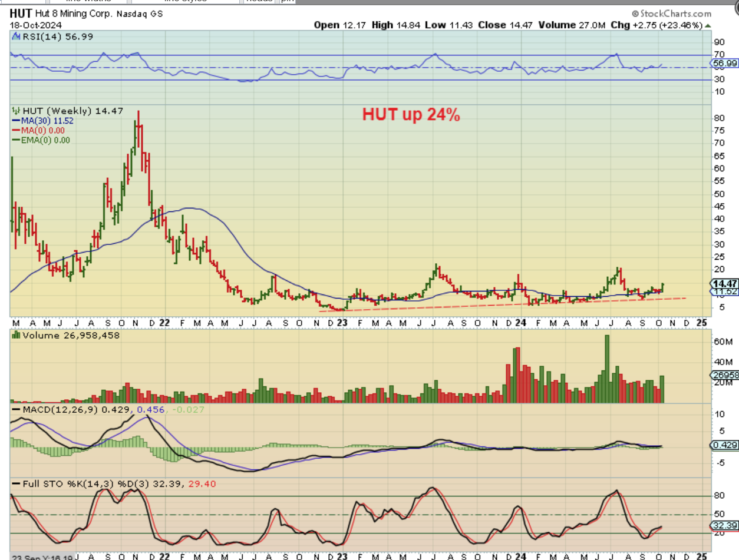Click the 25 label on price axis

pyautogui.click(x=719, y=257)
